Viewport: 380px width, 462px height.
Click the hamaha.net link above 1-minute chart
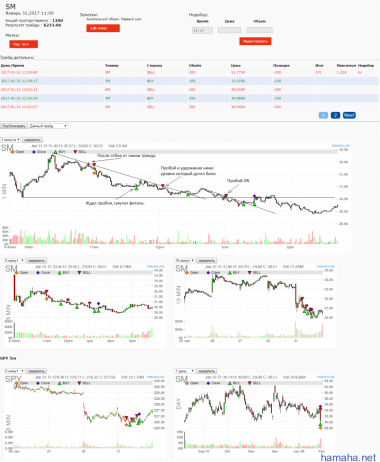point(340,146)
